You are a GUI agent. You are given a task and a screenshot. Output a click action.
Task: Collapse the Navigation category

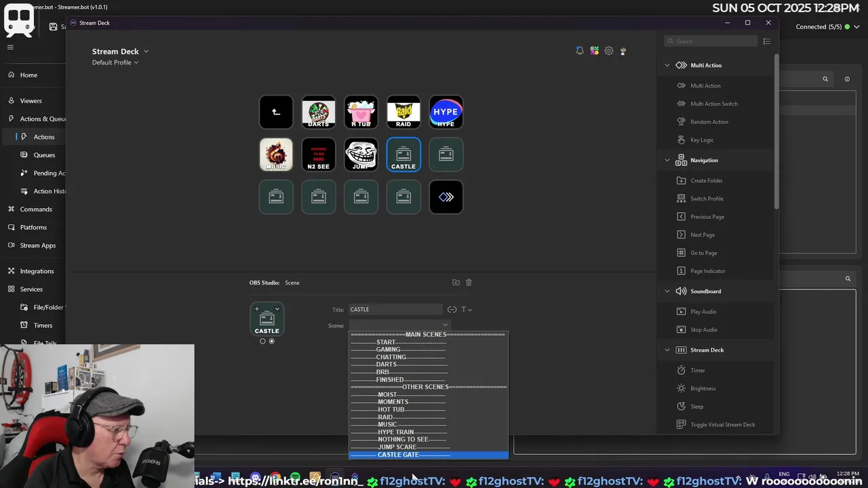(667, 160)
